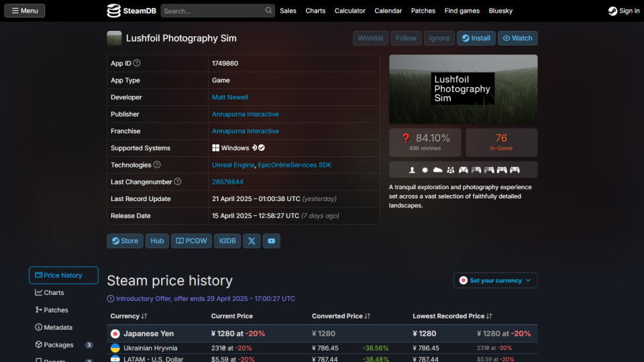Click the Wishlist button
The width and height of the screenshot is (644, 362).
tap(370, 38)
